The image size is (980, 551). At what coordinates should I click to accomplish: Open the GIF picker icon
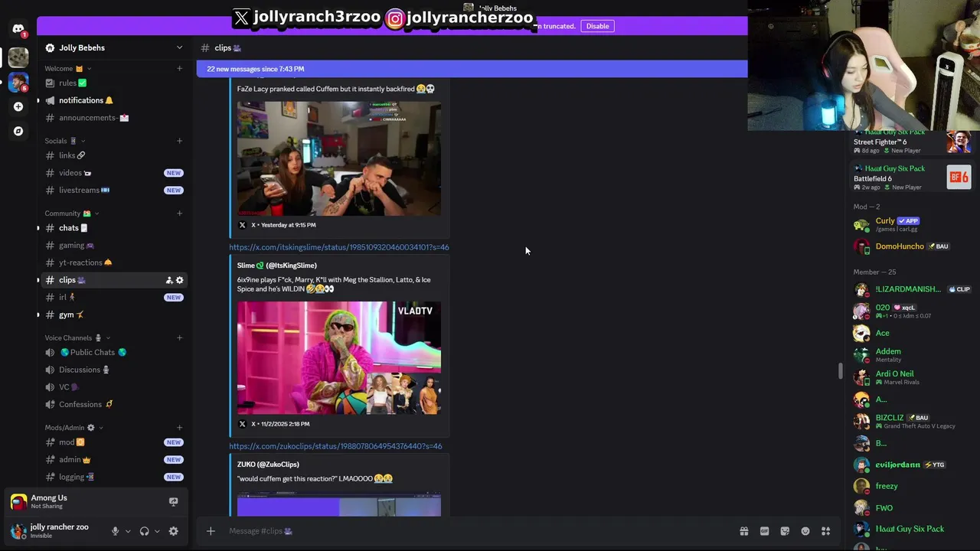pyautogui.click(x=764, y=531)
